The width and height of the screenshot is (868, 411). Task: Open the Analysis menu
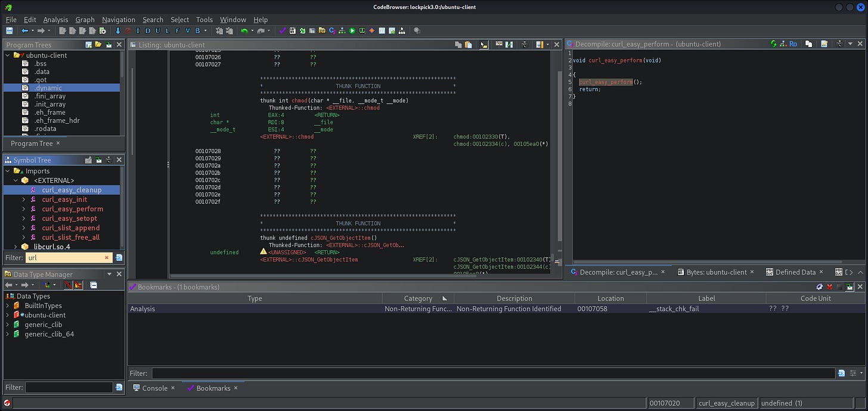pyautogui.click(x=55, y=20)
